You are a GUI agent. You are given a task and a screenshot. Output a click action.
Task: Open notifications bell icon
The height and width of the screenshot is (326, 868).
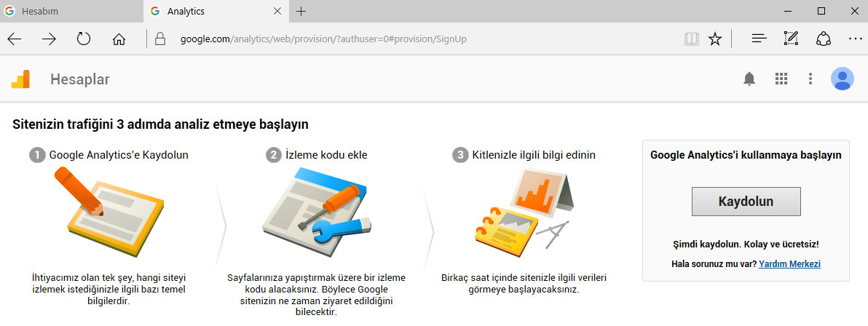[x=749, y=79]
